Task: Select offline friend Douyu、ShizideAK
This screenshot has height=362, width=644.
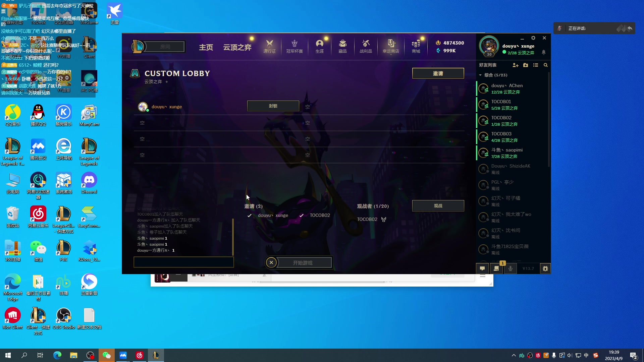Action: click(513, 169)
